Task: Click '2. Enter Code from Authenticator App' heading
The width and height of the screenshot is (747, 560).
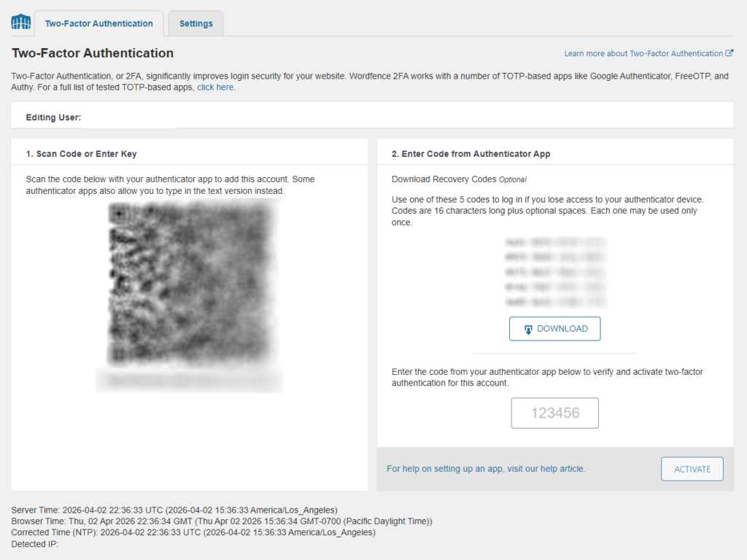Action: 471,154
